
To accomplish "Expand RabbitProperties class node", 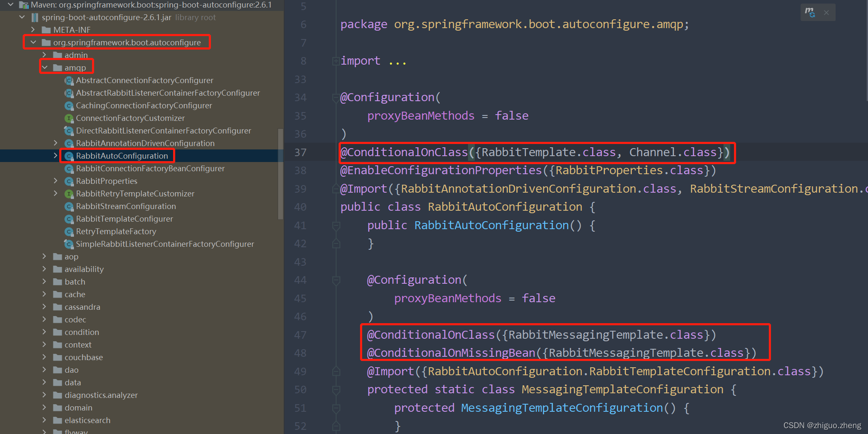I will [x=56, y=181].
